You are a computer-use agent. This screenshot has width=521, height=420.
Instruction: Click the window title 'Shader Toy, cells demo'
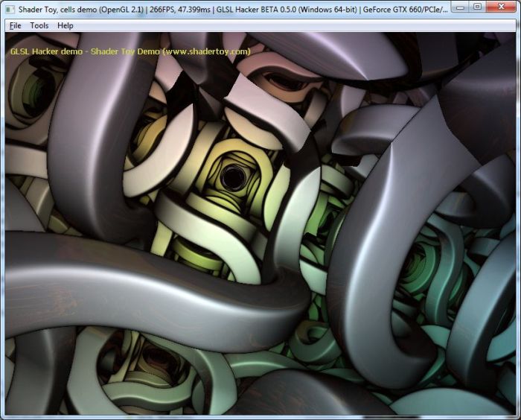tap(57, 10)
